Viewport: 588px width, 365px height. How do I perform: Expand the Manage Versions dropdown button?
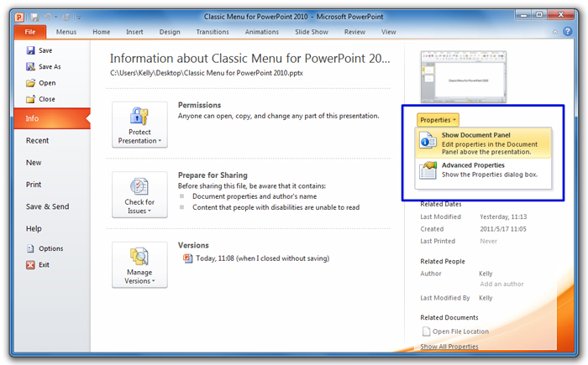tap(139, 264)
